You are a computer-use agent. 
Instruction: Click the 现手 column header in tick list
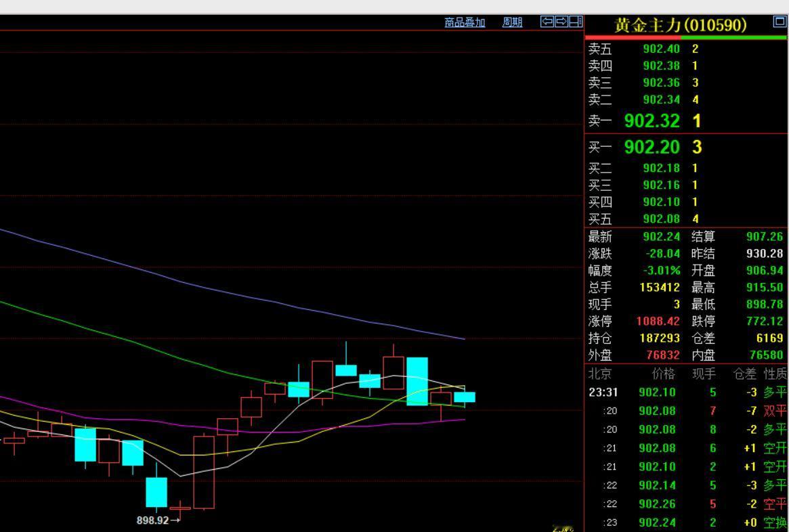click(x=704, y=374)
